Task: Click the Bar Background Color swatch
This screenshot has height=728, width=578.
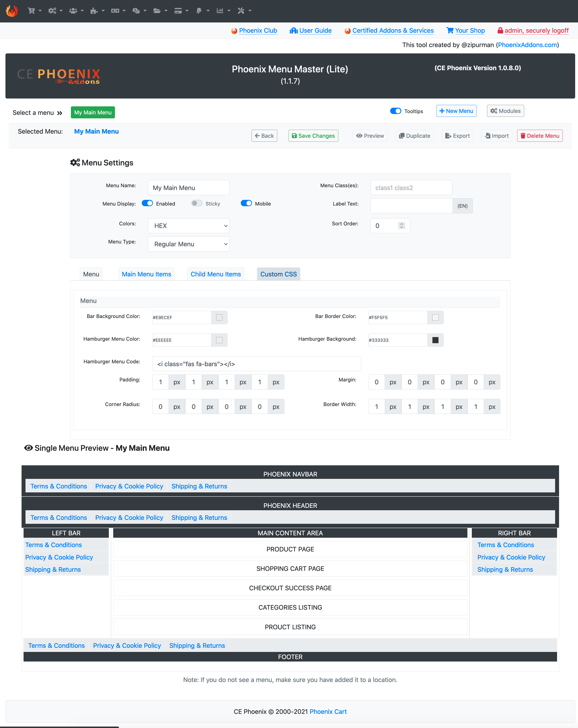Action: (x=219, y=317)
